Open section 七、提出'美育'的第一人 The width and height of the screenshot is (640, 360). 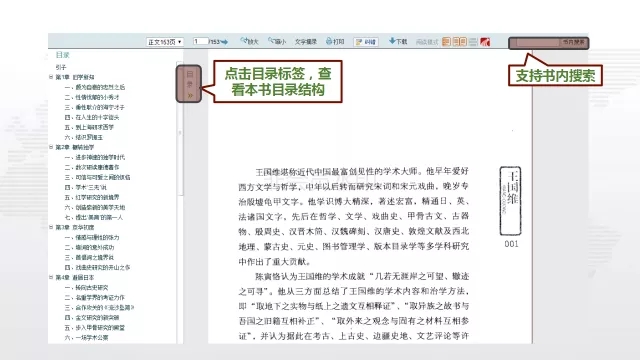[x=93, y=217]
